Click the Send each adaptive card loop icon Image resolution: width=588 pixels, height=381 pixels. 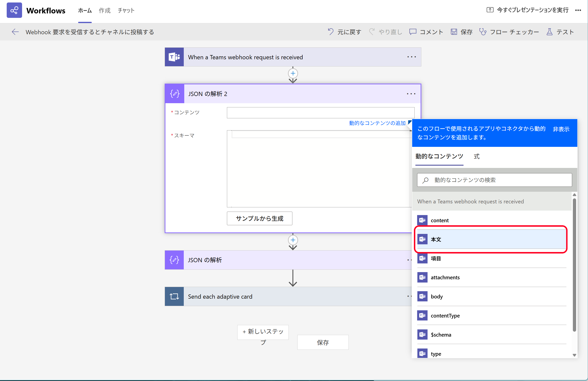174,296
